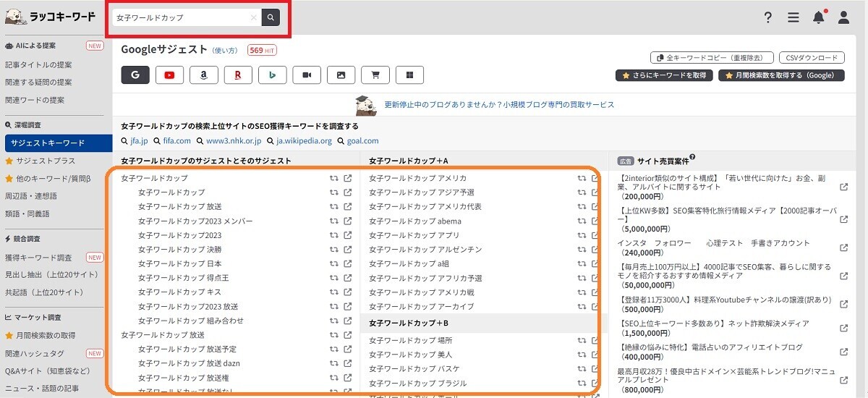Click 月間検索数を取得する（Google） button
This screenshot has height=398, width=868.
pyautogui.click(x=781, y=75)
